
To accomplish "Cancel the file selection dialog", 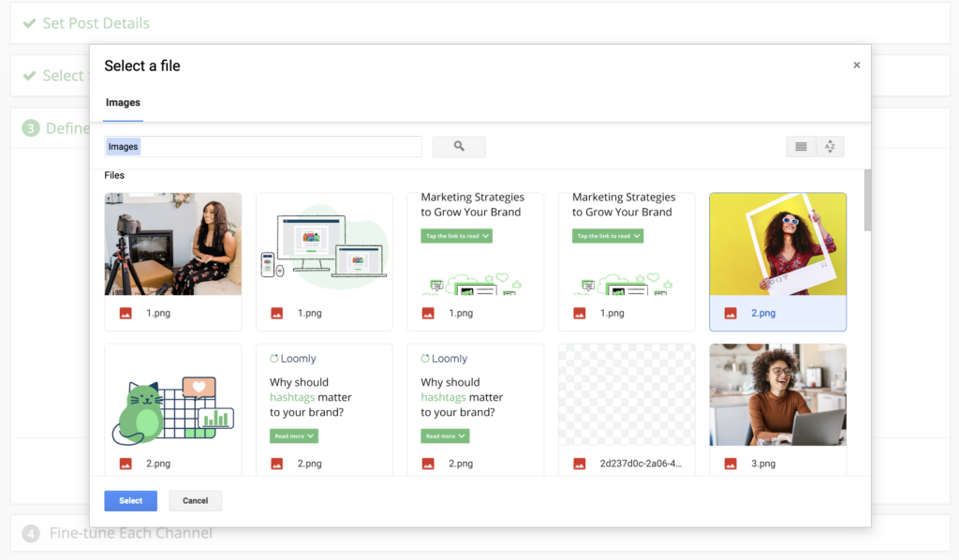I will (195, 500).
